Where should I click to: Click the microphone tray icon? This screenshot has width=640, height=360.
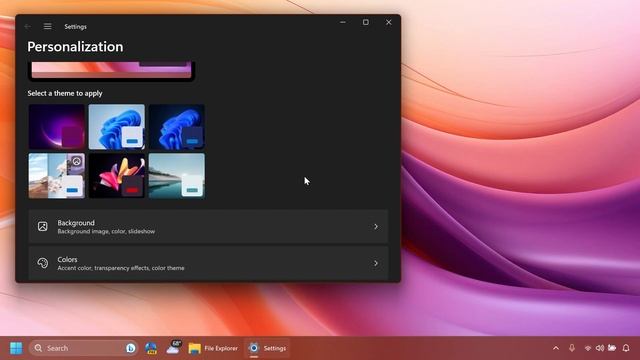click(572, 348)
